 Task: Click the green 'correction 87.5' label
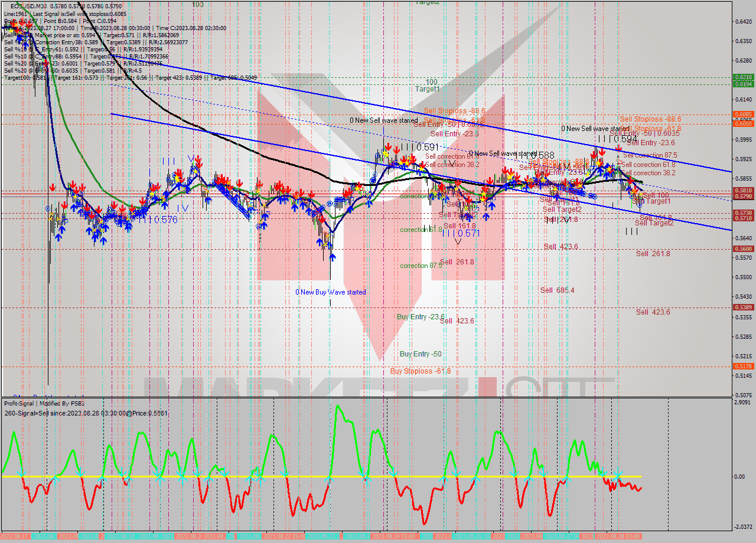[421, 266]
